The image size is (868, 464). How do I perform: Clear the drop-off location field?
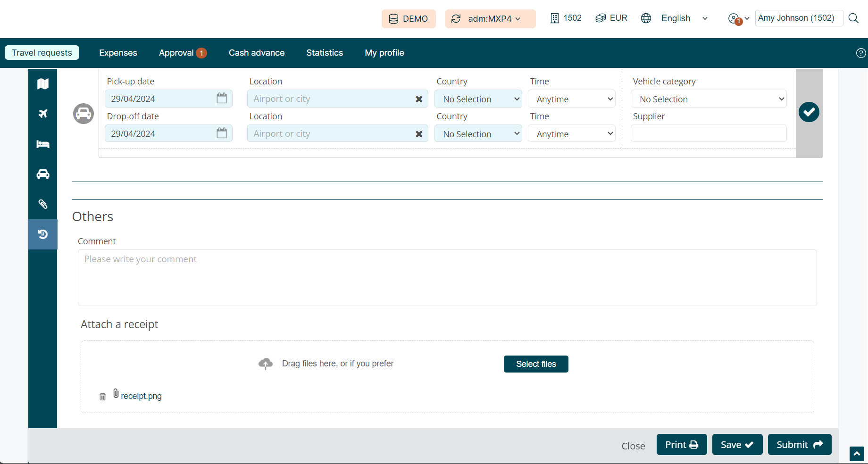tap(418, 134)
